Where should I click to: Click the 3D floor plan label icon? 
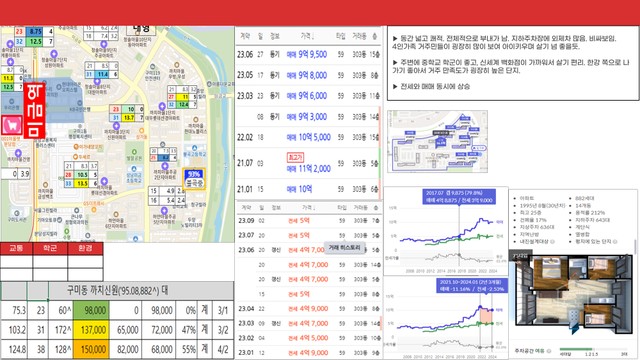tap(520, 256)
